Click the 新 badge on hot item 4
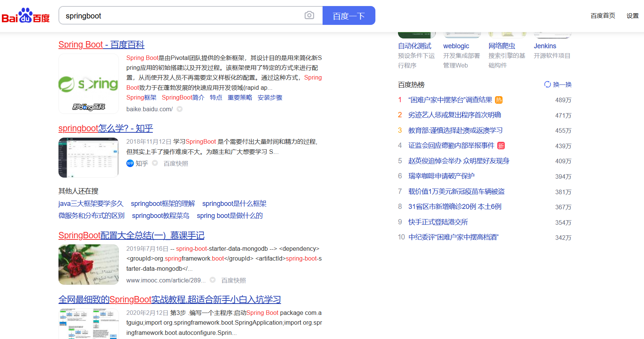Viewport: 644px width, 339px height. 501,146
